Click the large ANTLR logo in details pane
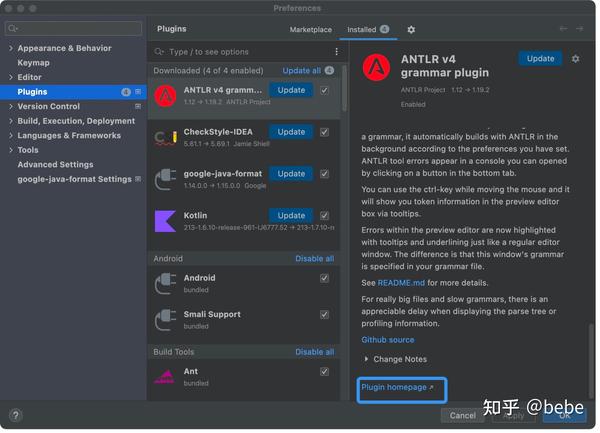 [x=377, y=67]
